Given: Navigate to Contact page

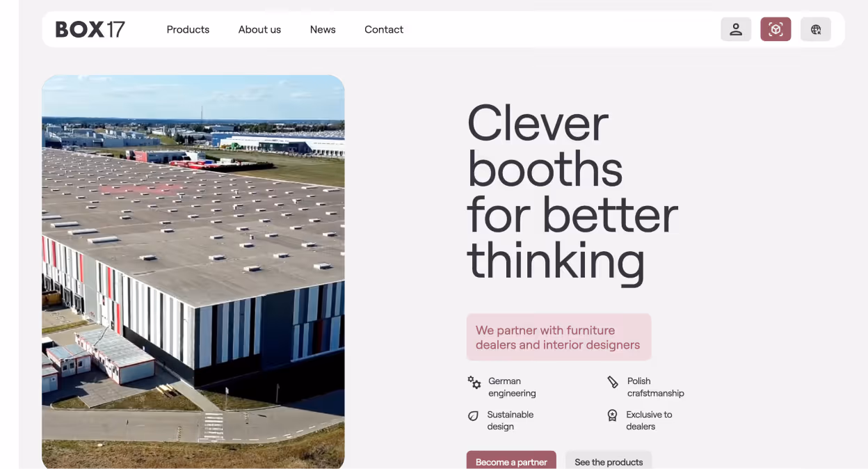Looking at the screenshot, I should (x=384, y=29).
